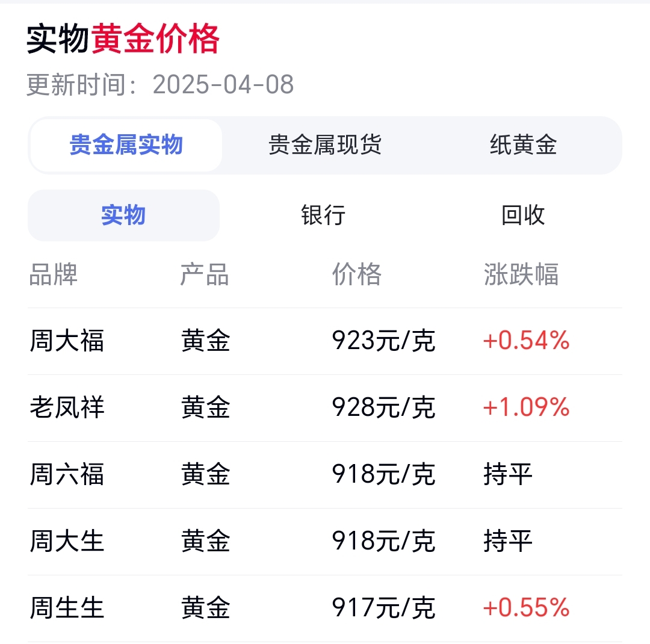650x644 pixels.
Task: Click 周生生's +0.55% change value
Action: 525,608
